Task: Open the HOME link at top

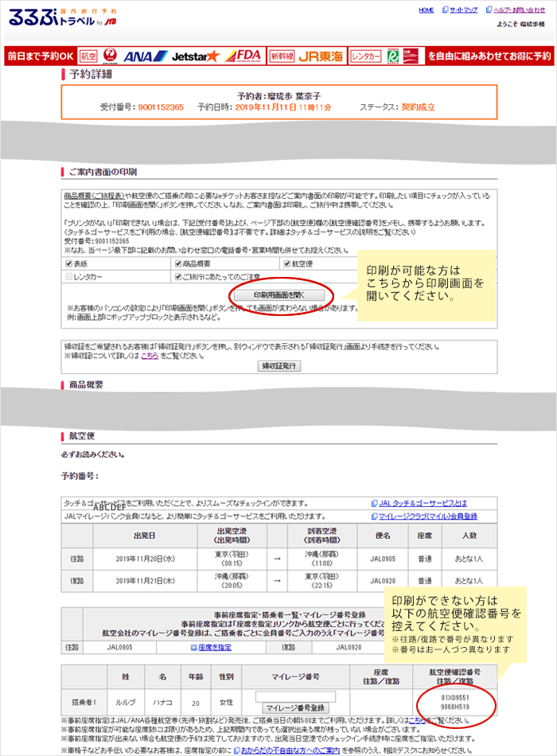Action: 426,10
